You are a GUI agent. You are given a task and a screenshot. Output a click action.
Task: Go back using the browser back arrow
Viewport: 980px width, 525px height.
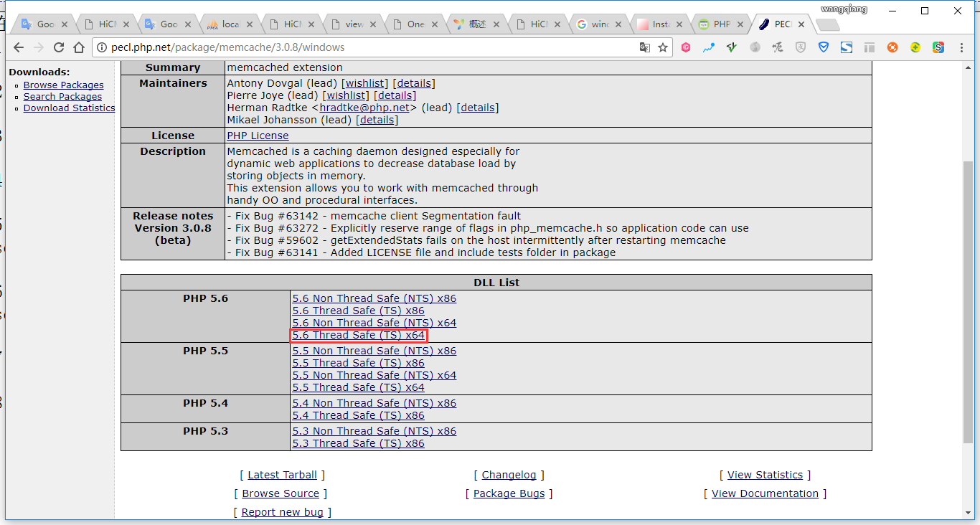pos(19,47)
